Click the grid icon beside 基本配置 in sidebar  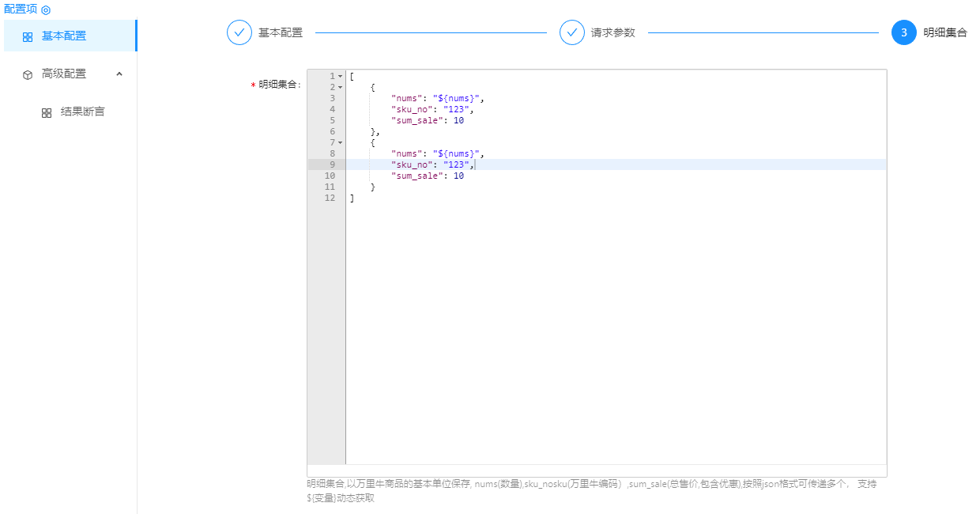tap(28, 36)
